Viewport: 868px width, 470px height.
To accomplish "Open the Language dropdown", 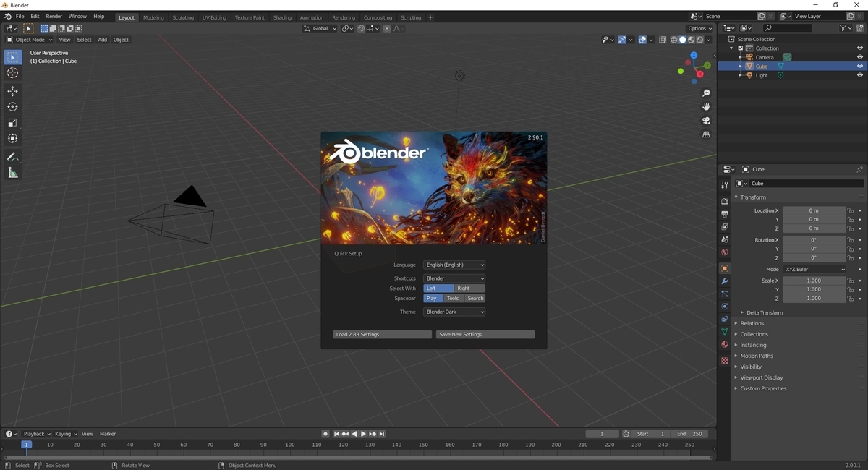I will tap(454, 265).
